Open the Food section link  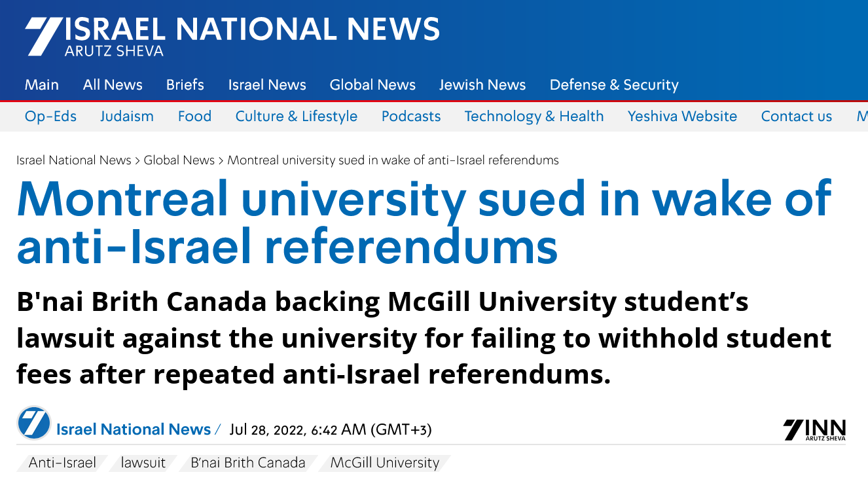pos(194,117)
